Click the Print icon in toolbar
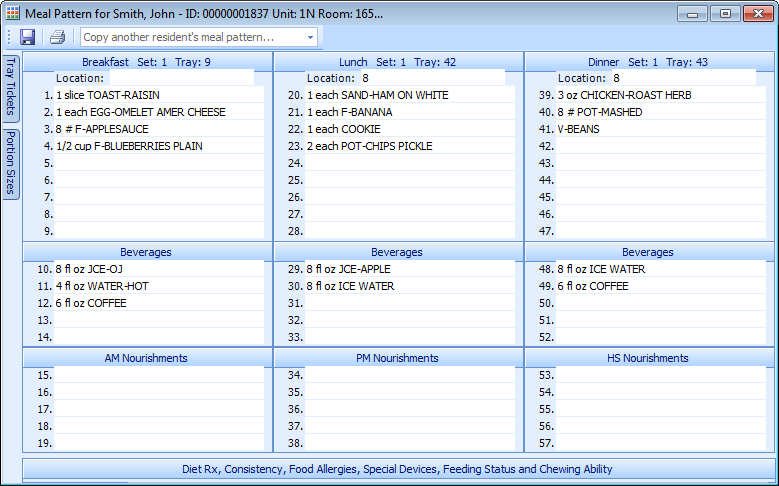This screenshot has width=779, height=486. [58, 37]
